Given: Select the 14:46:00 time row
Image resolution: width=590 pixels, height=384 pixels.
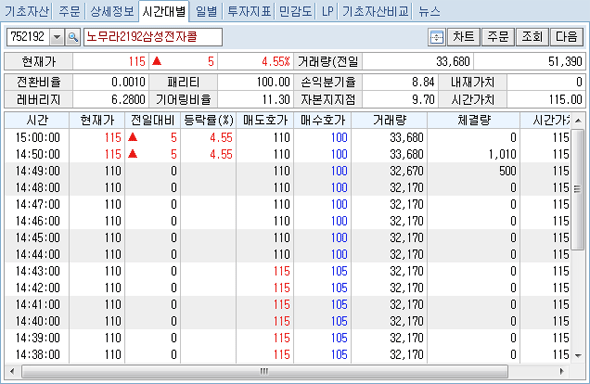Looking at the screenshot, I should pyautogui.click(x=287, y=221).
